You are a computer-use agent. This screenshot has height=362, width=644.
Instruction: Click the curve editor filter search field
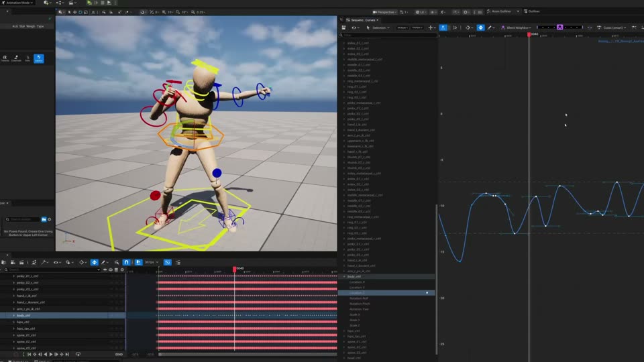(388, 36)
